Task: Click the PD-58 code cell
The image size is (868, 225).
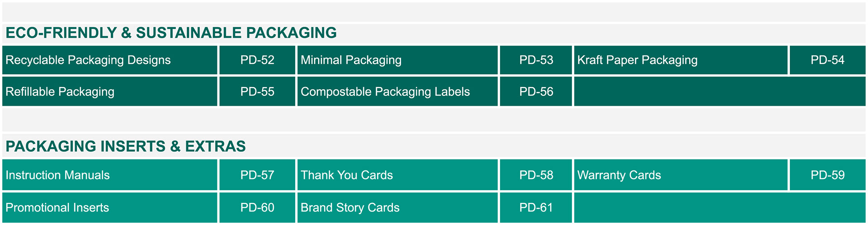Action: coord(536,175)
